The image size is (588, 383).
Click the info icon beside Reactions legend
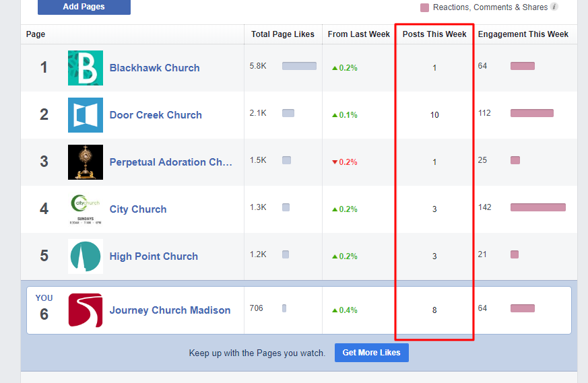[x=554, y=7]
